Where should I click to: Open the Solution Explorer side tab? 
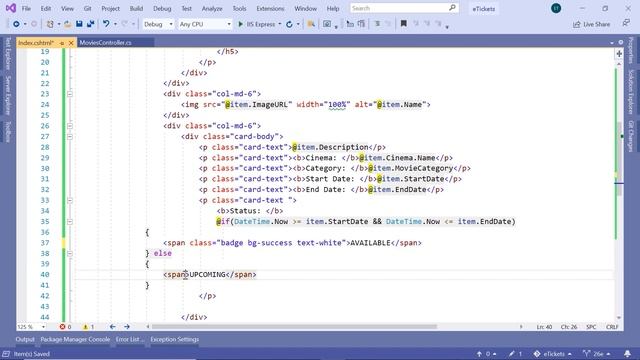tap(631, 92)
